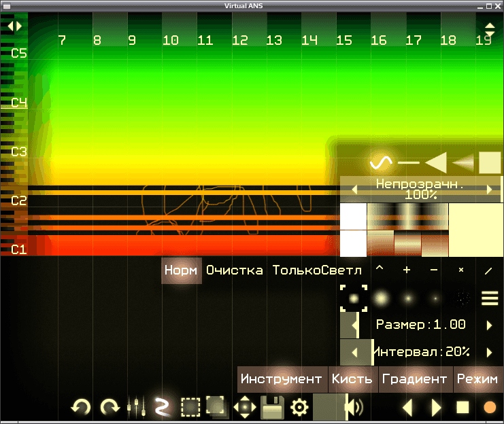Click the horizontal left-right arrows at top left

[14, 26]
